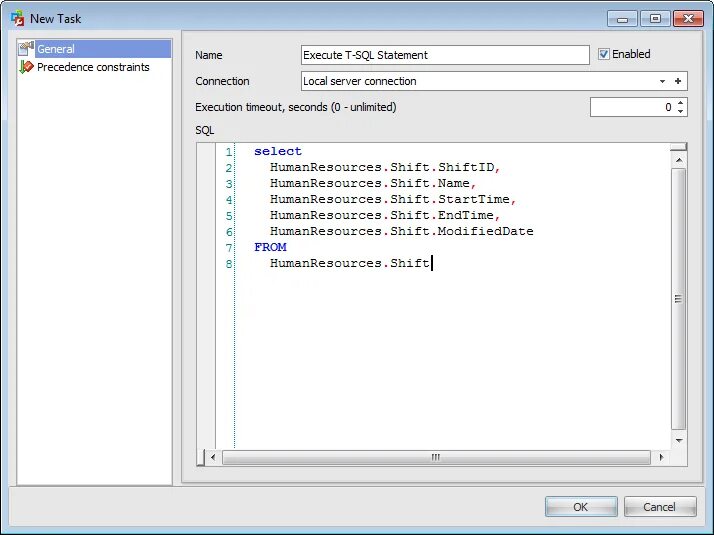The height and width of the screenshot is (535, 714).
Task: Click the horizontal scrollbar thumb in SQL editor
Action: [436, 457]
